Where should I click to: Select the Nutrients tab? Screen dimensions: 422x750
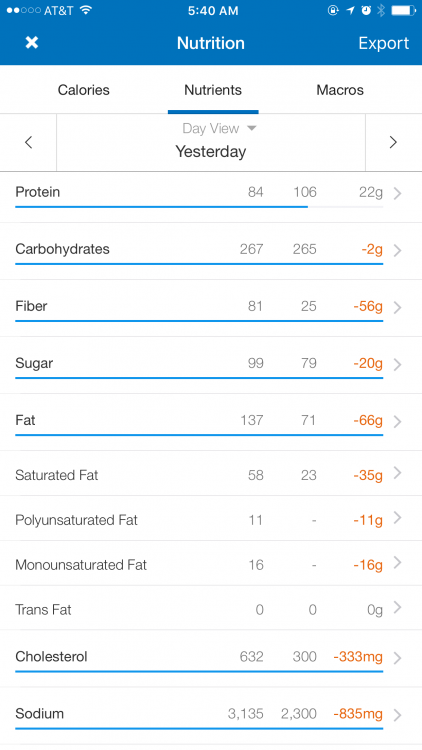coord(213,90)
